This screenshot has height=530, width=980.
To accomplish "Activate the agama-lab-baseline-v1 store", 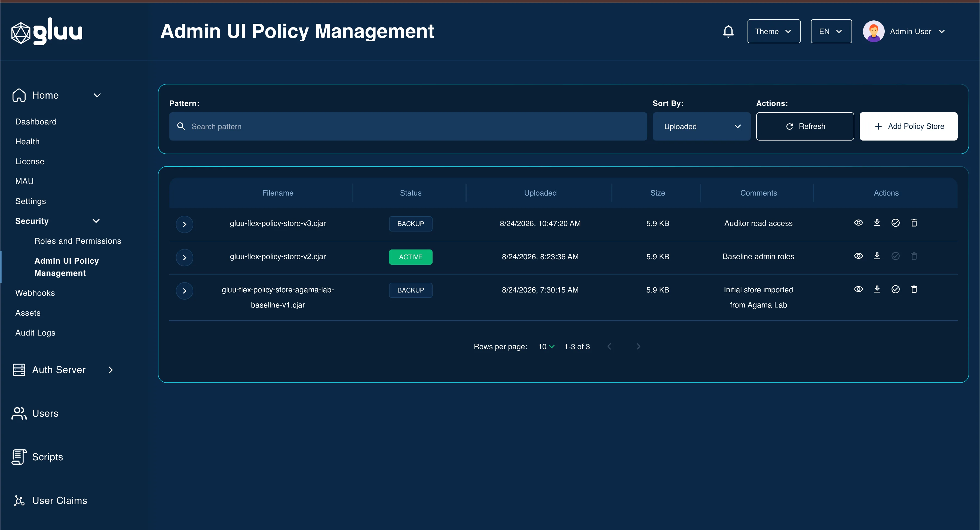I will point(896,289).
